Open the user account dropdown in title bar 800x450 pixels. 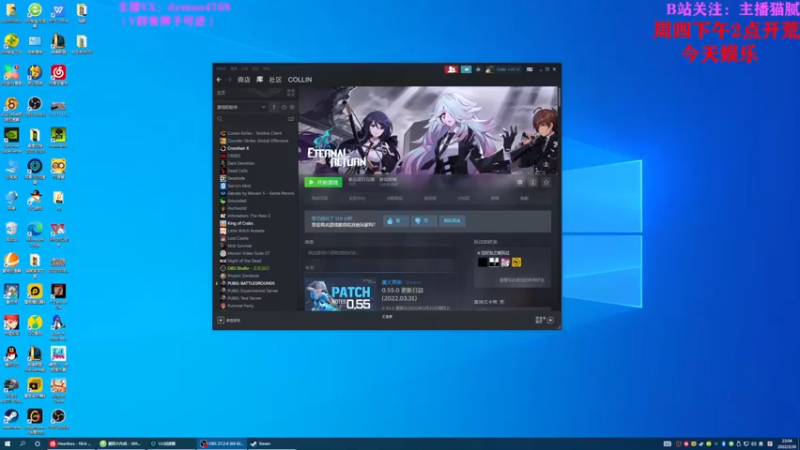(503, 69)
